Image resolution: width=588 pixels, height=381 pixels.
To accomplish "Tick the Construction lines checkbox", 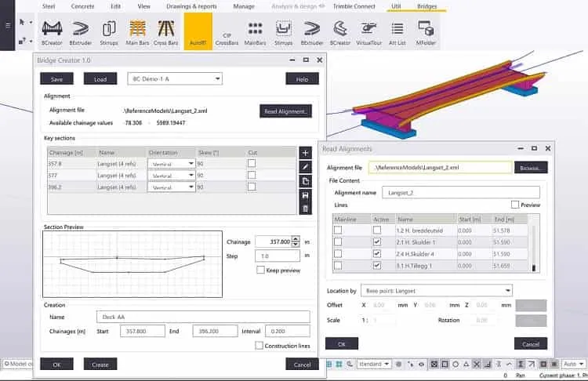I will pyautogui.click(x=259, y=346).
